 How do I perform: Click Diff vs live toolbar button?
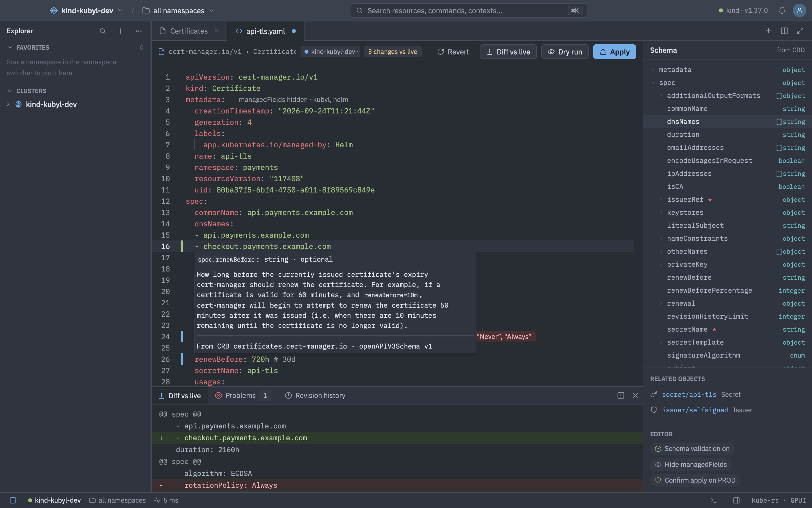pos(508,52)
